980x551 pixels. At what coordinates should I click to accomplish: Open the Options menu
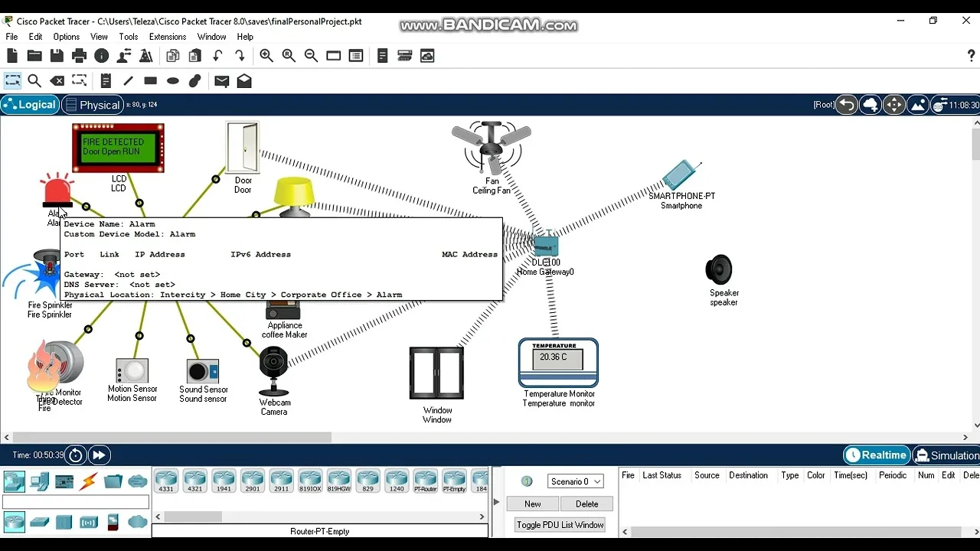pyautogui.click(x=67, y=37)
